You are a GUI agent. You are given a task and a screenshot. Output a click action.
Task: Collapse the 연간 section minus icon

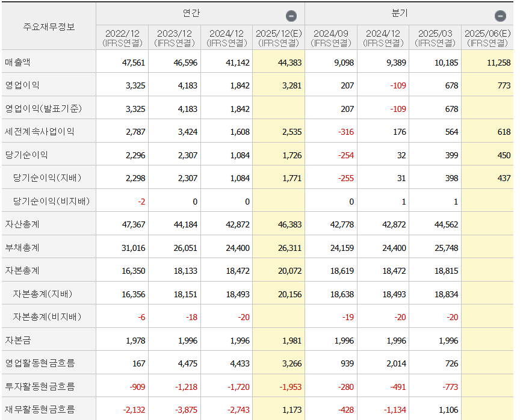(x=291, y=16)
